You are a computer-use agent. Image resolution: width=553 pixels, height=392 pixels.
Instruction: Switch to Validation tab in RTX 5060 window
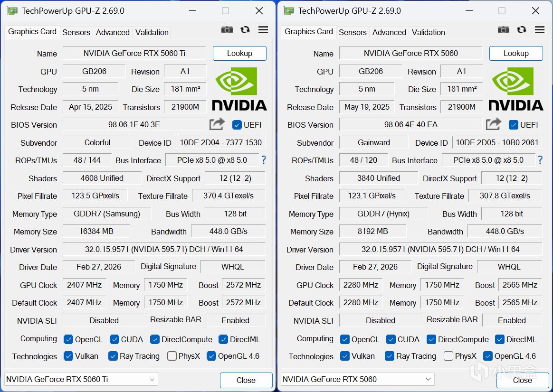pos(428,32)
